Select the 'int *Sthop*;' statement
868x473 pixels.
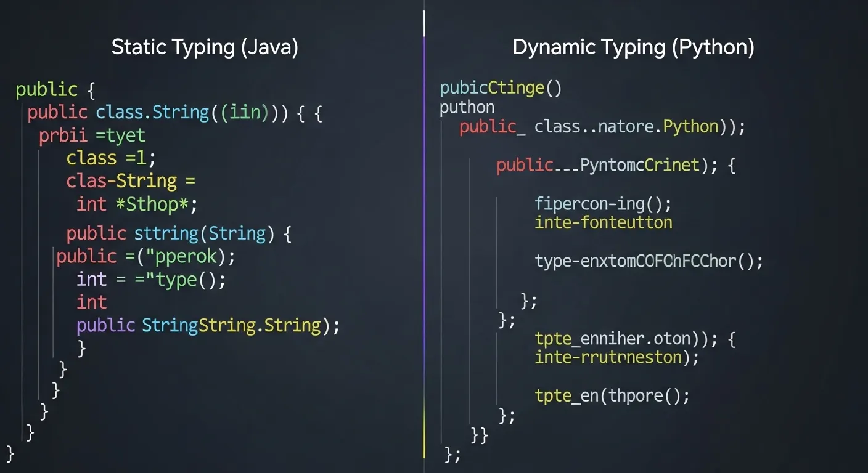[x=137, y=204]
